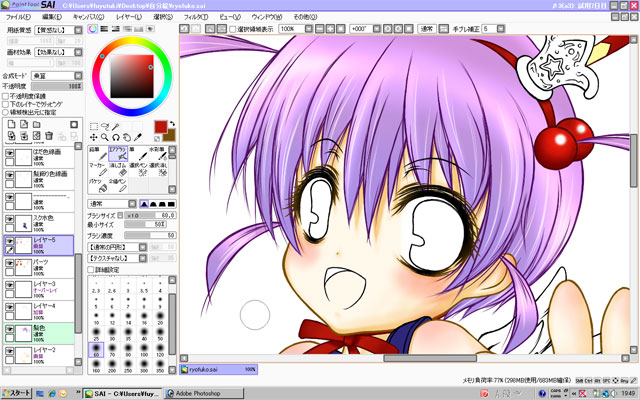640x400 pixels.
Task: Open the ウィンドウ(W) menu
Action: tap(267, 17)
